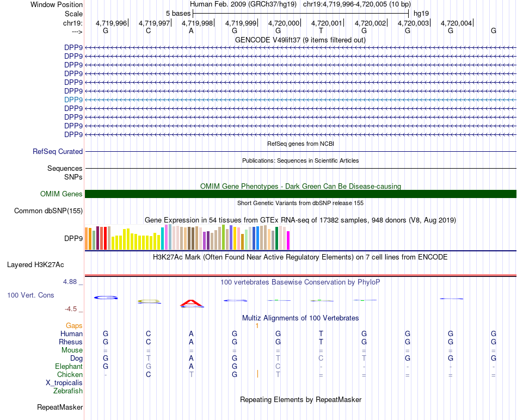
Task: Click the 100 Vert. Cons track label
Action: pos(30,295)
